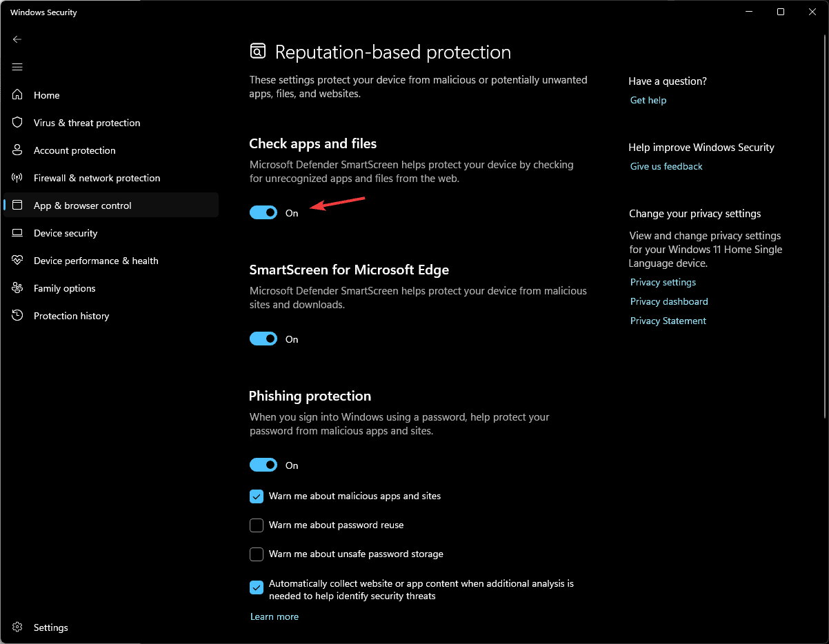
Task: Enable Warn me about password reuse checkbox
Action: coord(257,525)
